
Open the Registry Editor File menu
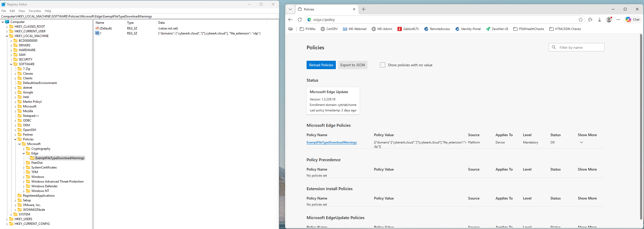[x=4, y=11]
